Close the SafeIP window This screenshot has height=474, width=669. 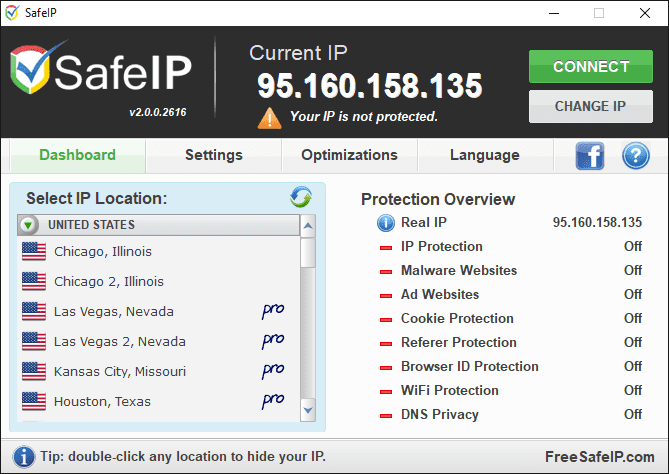[x=645, y=13]
